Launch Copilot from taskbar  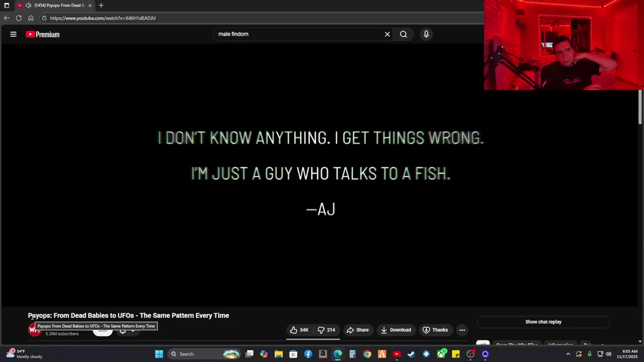[264, 354]
